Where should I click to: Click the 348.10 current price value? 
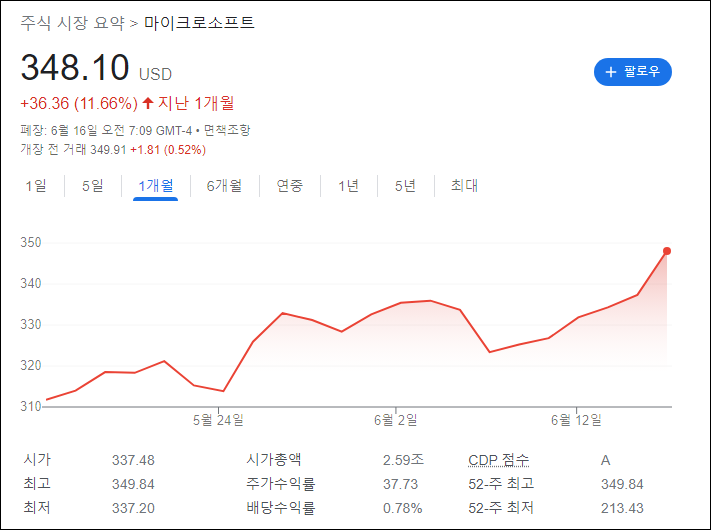(75, 68)
